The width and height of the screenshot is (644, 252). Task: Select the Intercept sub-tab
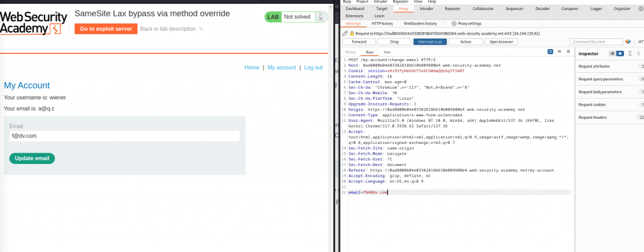[x=353, y=24]
